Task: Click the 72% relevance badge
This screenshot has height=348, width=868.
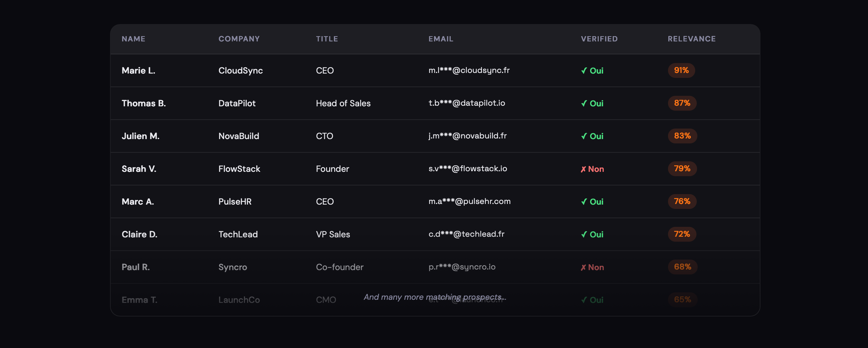Action: [x=682, y=234]
